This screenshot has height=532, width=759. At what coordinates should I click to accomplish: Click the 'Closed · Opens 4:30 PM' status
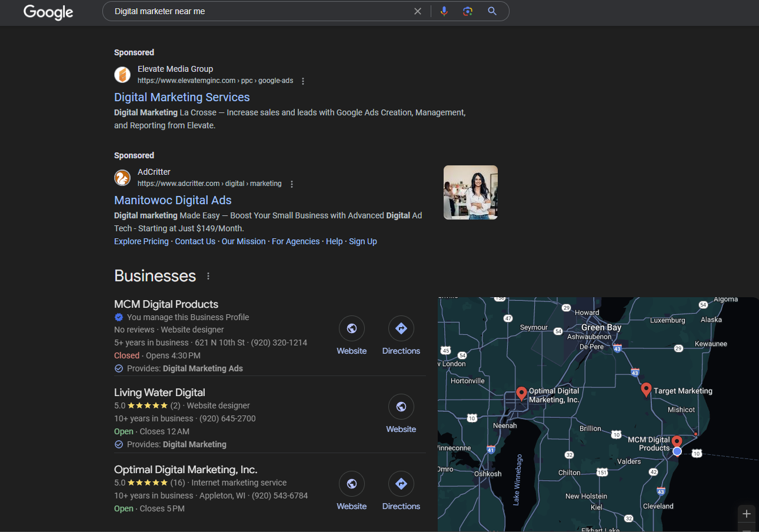(157, 355)
